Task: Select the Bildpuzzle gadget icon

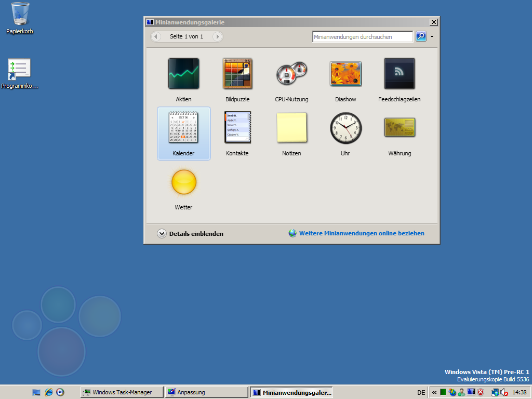Action: pyautogui.click(x=237, y=74)
